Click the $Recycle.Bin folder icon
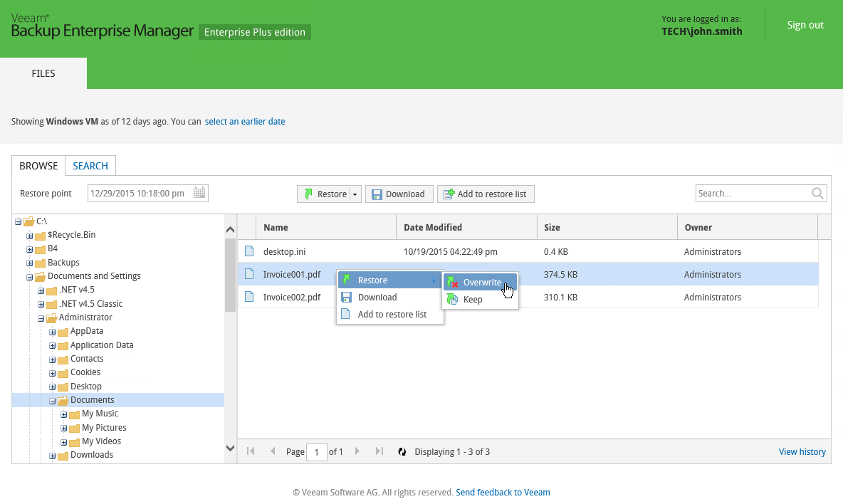The height and width of the screenshot is (504, 843). [41, 236]
